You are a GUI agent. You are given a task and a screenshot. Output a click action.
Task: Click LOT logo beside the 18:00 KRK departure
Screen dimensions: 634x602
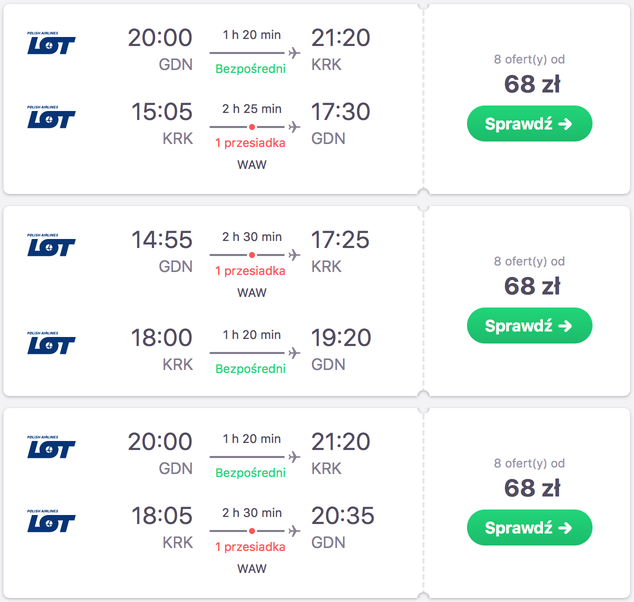click(51, 343)
